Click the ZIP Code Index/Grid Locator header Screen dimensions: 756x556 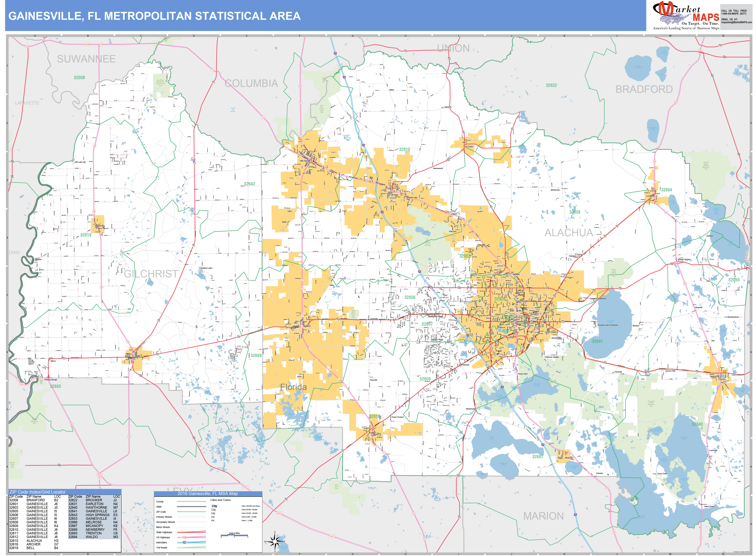pos(38,492)
